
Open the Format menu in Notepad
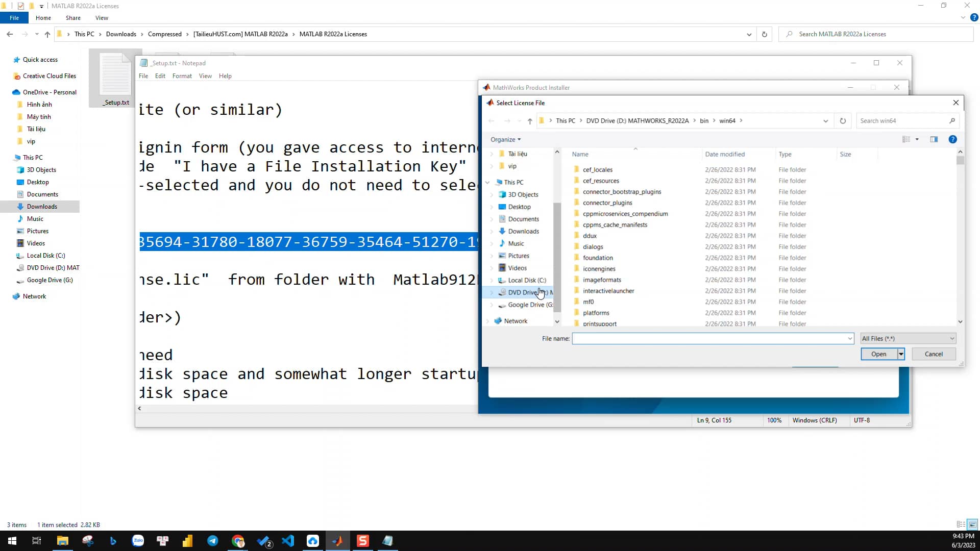click(182, 76)
